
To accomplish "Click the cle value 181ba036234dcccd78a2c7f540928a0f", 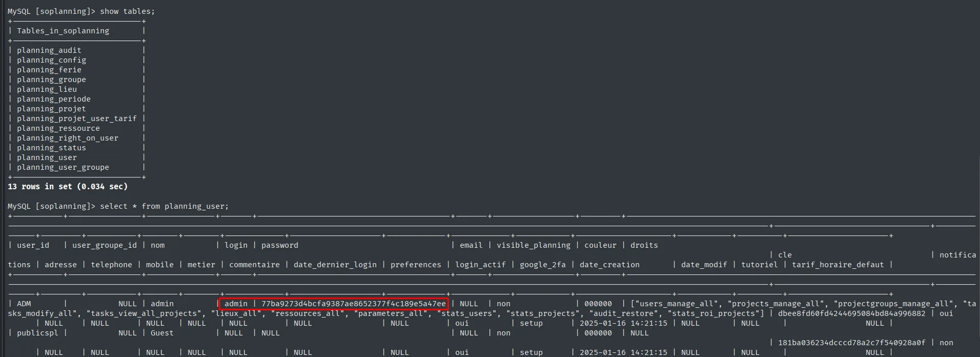I will [852, 343].
